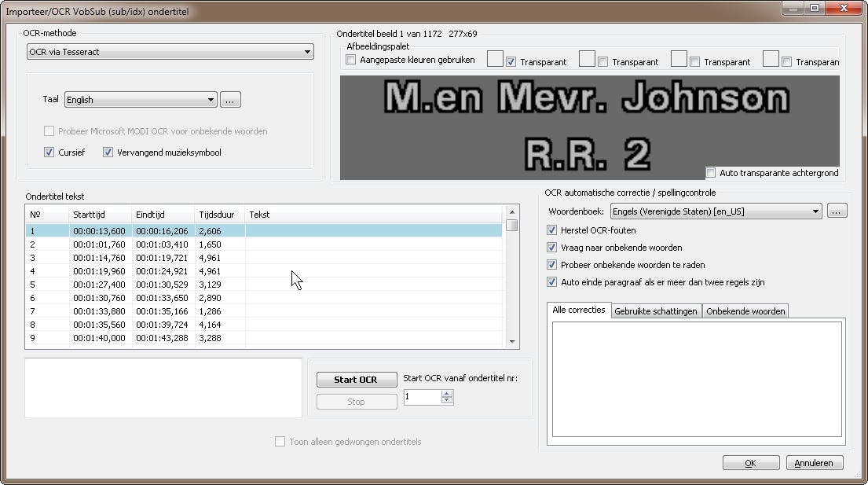Select subtitle row starting 00:01:19,960
868x485 pixels.
pyautogui.click(x=263, y=271)
